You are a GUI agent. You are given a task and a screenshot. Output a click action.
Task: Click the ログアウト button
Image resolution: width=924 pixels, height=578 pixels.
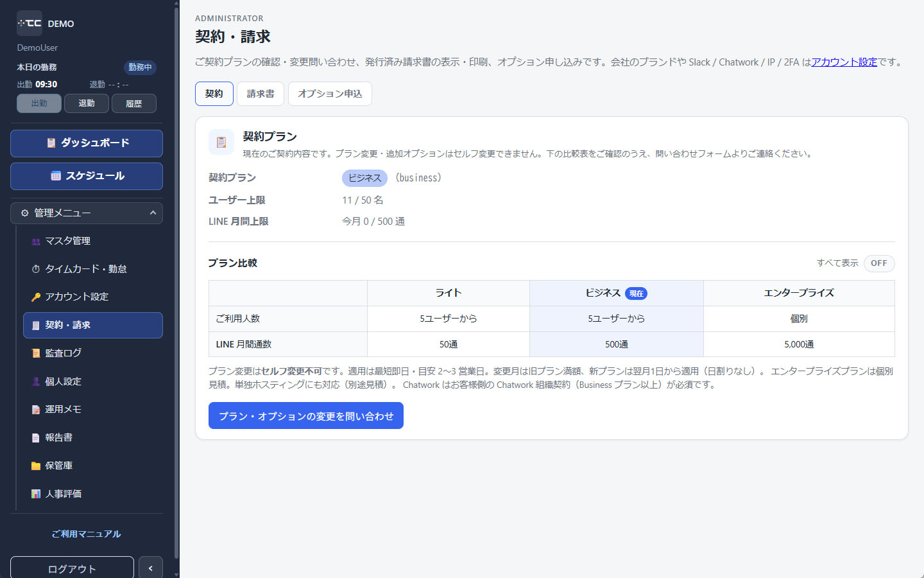pos(72,568)
